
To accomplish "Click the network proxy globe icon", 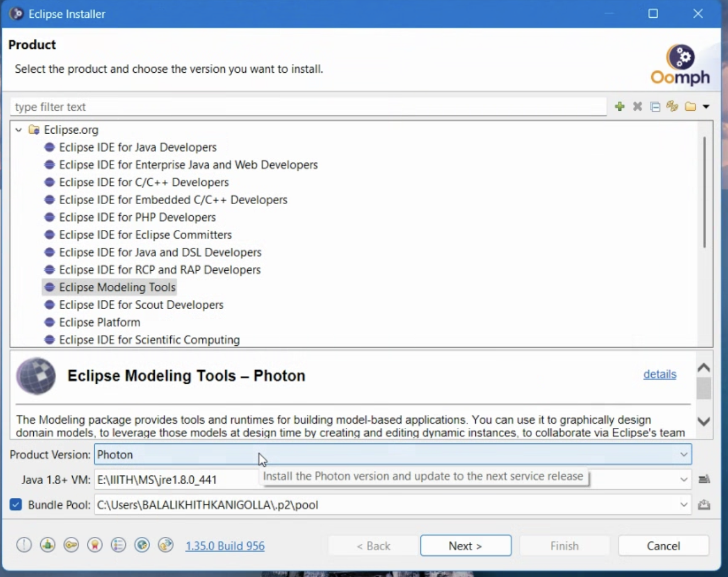I will pyautogui.click(x=142, y=545).
